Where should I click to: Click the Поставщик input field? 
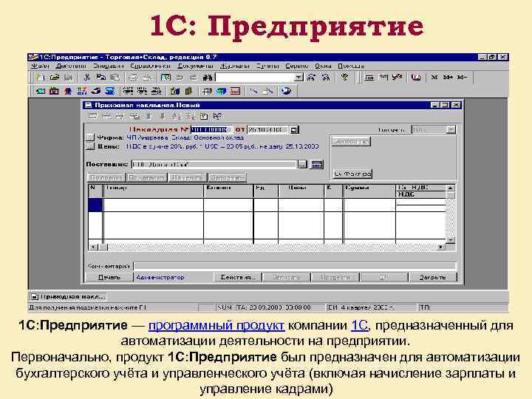pyautogui.click(x=214, y=165)
